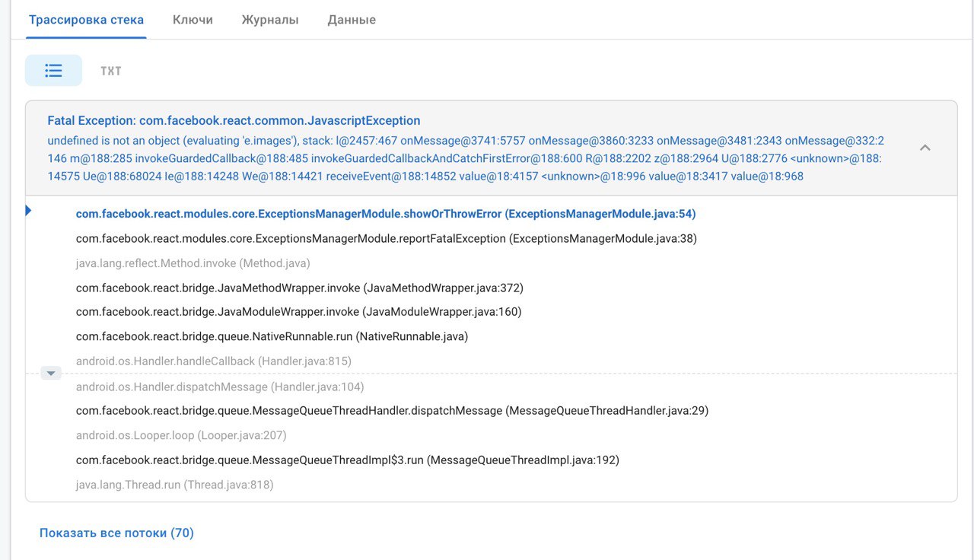974x560 pixels.
Task: Open the Ключи tab
Action: (x=193, y=20)
